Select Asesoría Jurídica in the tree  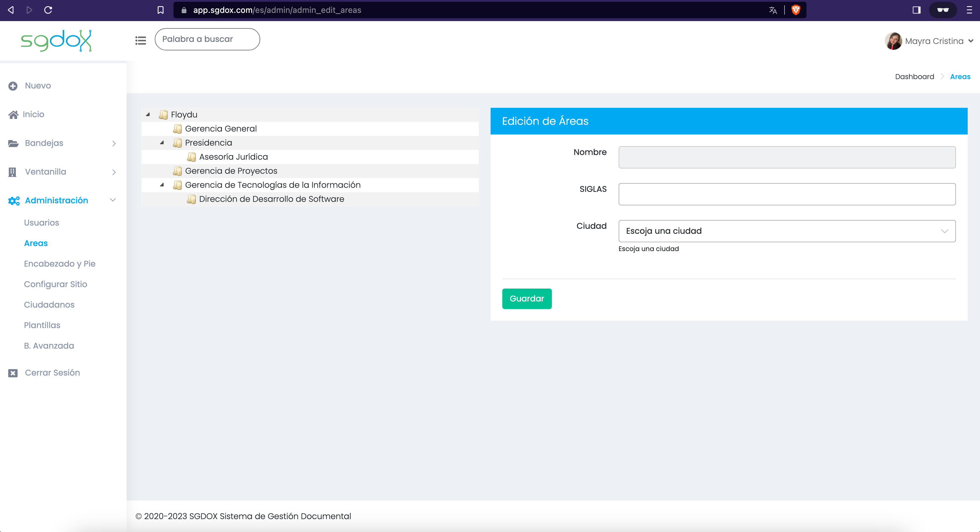tap(233, 157)
